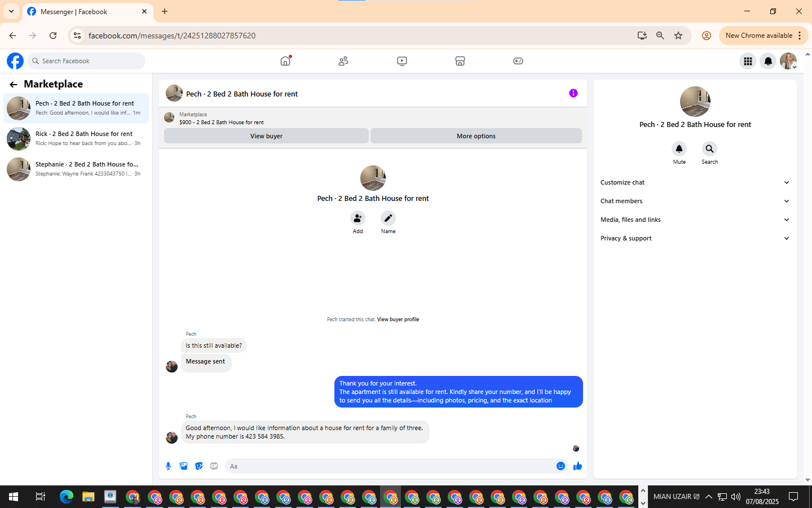Viewport: 812px width, 508px height.
Task: Open the Friends icon in top navigation
Action: [x=343, y=61]
